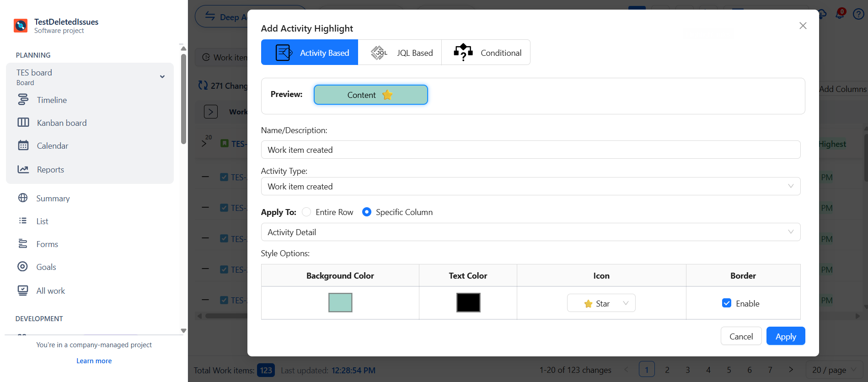This screenshot has height=382, width=868.
Task: Click the Kanban board icon
Action: [x=23, y=123]
